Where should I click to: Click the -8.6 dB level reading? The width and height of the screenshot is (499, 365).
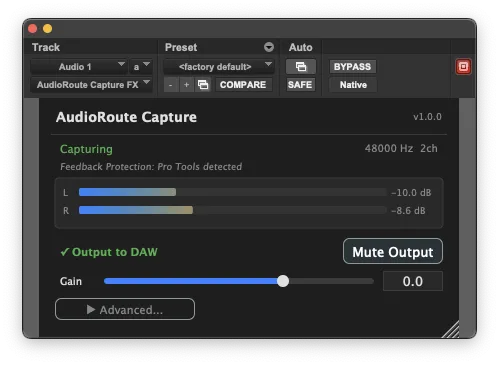pyautogui.click(x=408, y=210)
